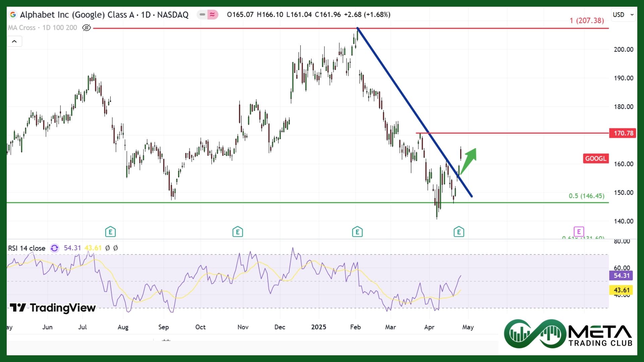Click the red 170.78 price label
644x362 pixels.
[623, 133]
